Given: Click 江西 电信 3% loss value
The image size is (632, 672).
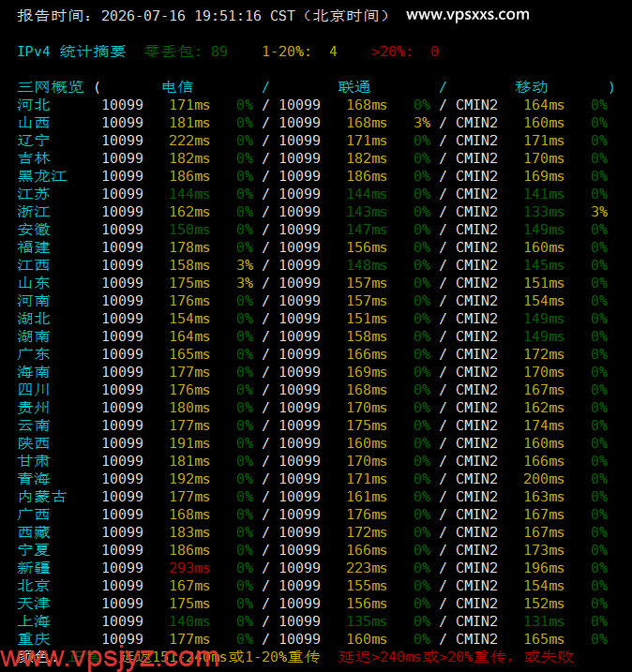Looking at the screenshot, I should (245, 265).
